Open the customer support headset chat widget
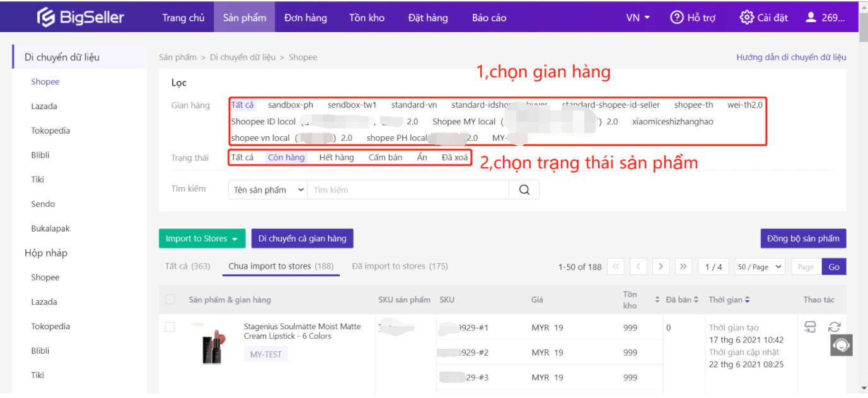This screenshot has width=868, height=398. pos(841,345)
